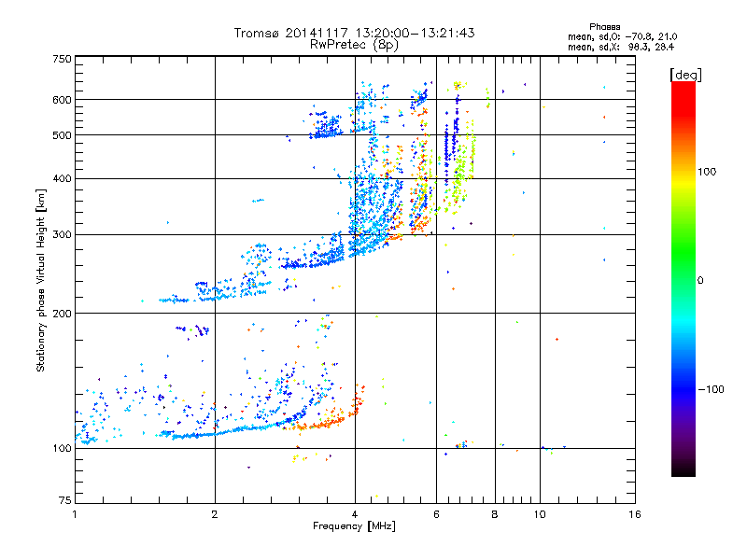Click the x-axis tick label '4'
747x560 pixels.
click(x=355, y=514)
